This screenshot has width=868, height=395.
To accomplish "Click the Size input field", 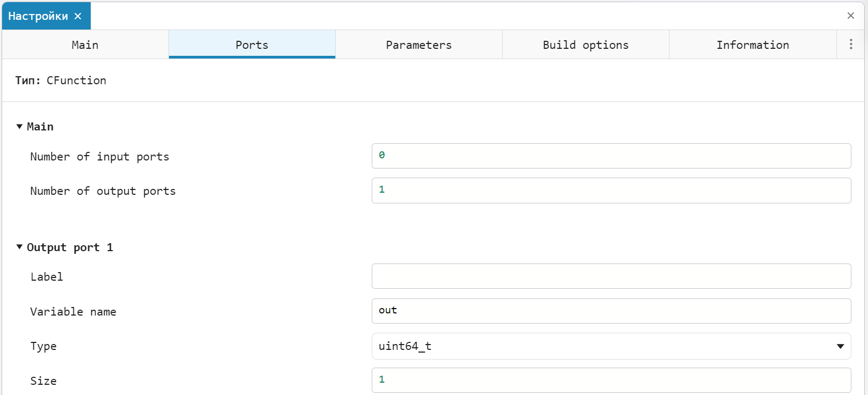I will 611,380.
